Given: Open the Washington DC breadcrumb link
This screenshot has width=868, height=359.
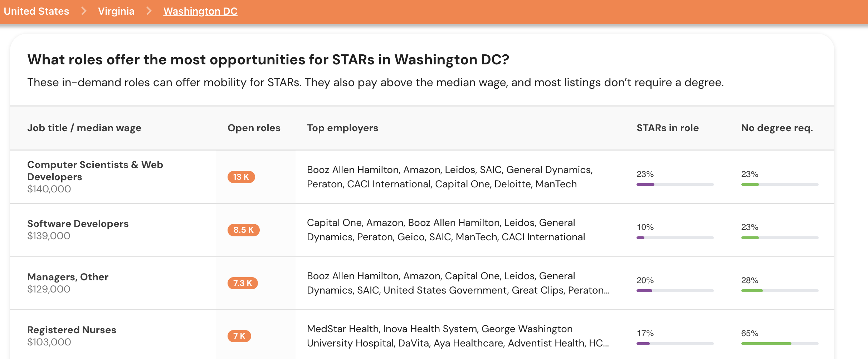Looking at the screenshot, I should pyautogui.click(x=200, y=11).
